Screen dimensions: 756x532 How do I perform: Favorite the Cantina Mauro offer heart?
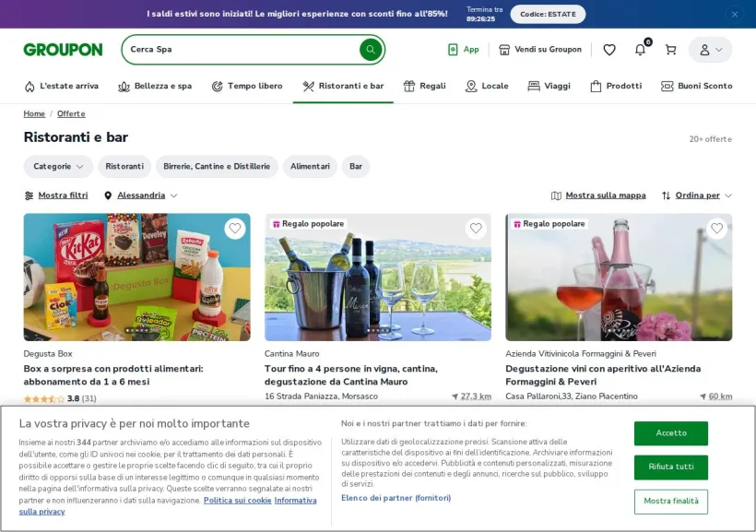pyautogui.click(x=476, y=228)
